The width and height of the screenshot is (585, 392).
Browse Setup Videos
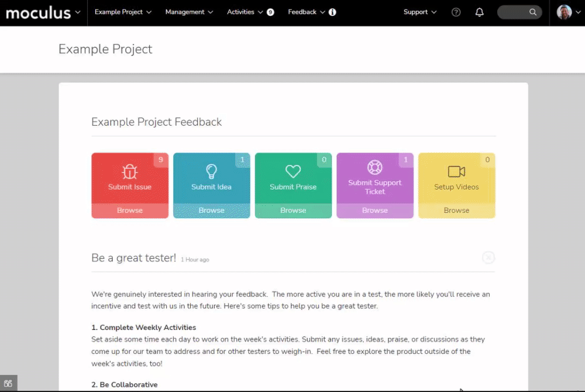click(456, 211)
